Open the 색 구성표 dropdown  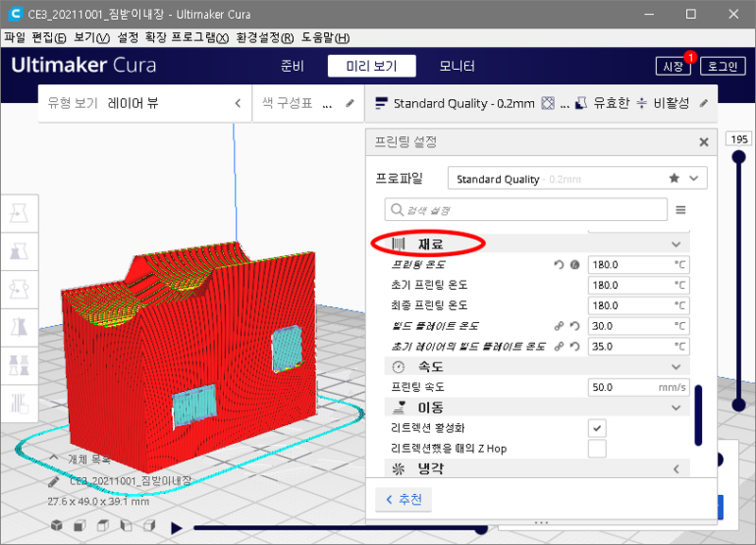tap(308, 103)
